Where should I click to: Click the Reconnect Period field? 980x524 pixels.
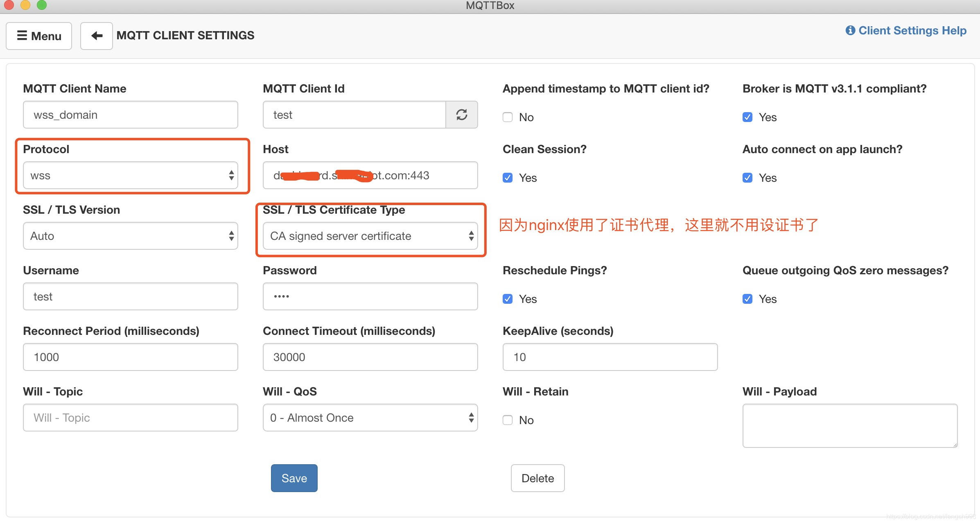131,357
